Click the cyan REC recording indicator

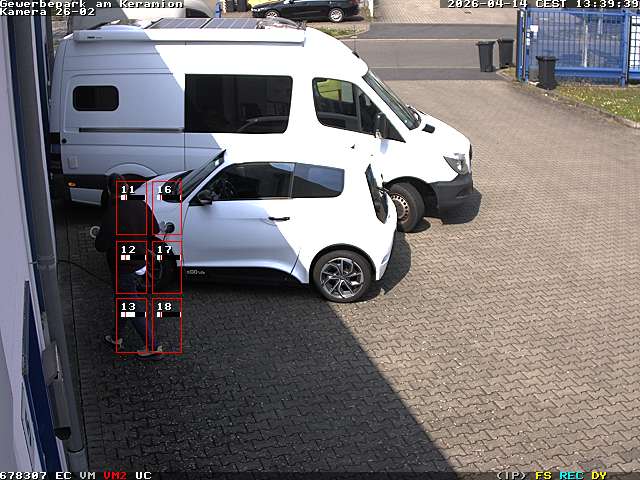coord(571,475)
